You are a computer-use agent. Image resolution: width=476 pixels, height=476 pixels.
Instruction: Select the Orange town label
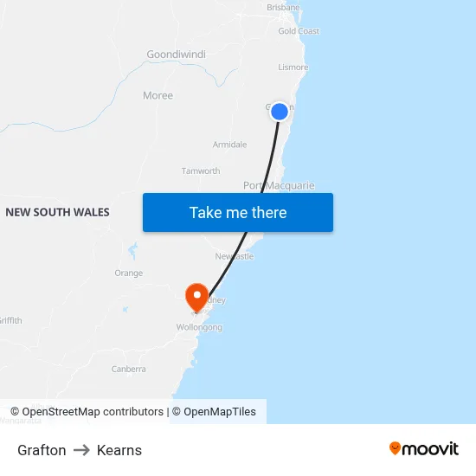tap(128, 273)
